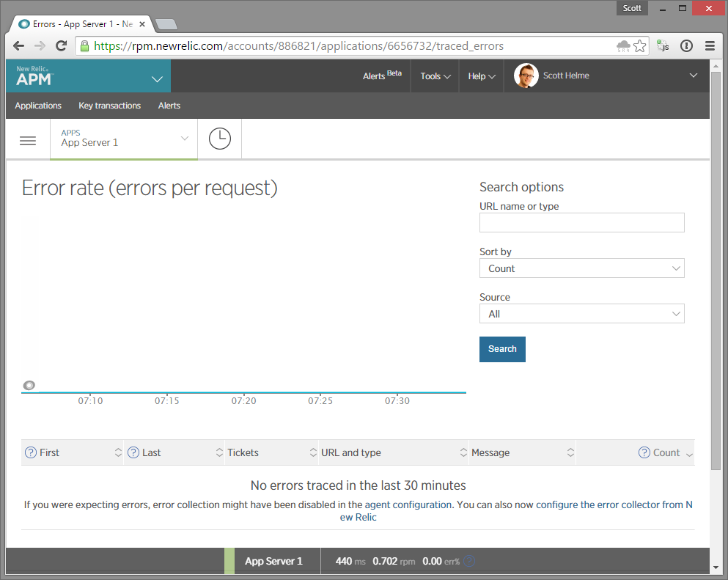Open the time picker clock icon
Image resolution: width=728 pixels, height=580 pixels.
tap(219, 139)
